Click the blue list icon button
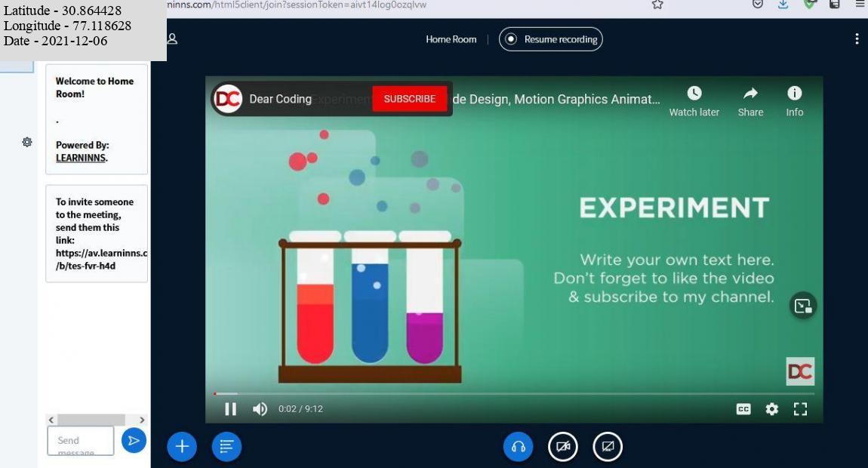The image size is (868, 468). click(226, 446)
